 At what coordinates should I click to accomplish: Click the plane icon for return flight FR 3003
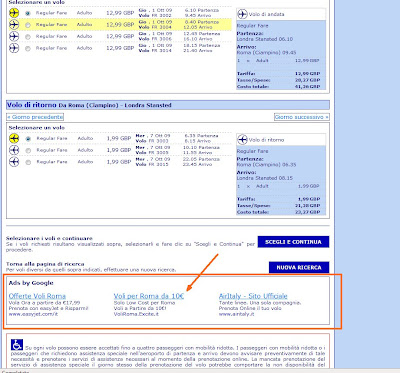tap(14, 138)
